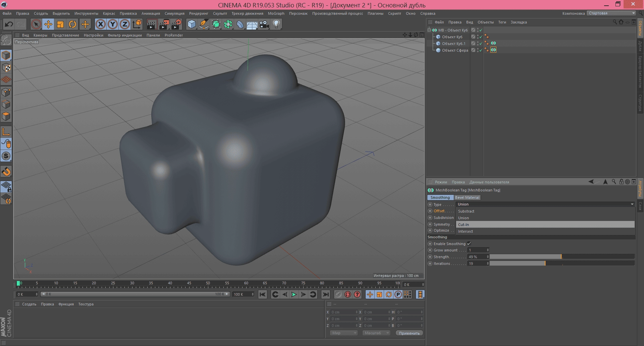Click the Record Active Objects button

[x=338, y=294]
